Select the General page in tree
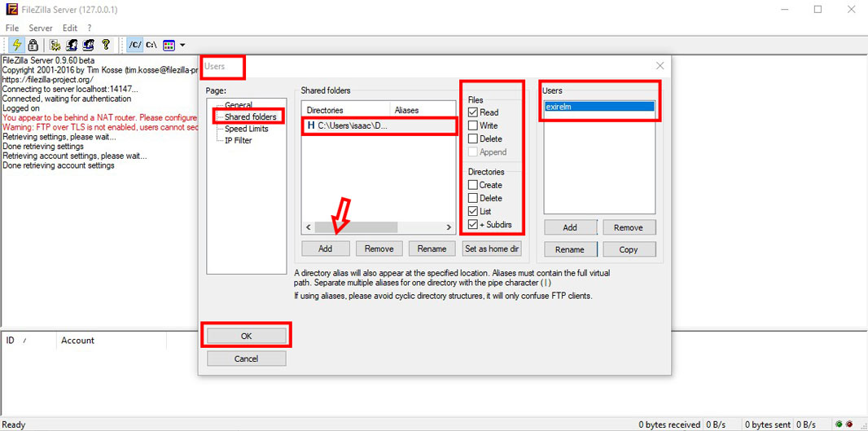Screen dimensions: 868x431 click(x=238, y=105)
